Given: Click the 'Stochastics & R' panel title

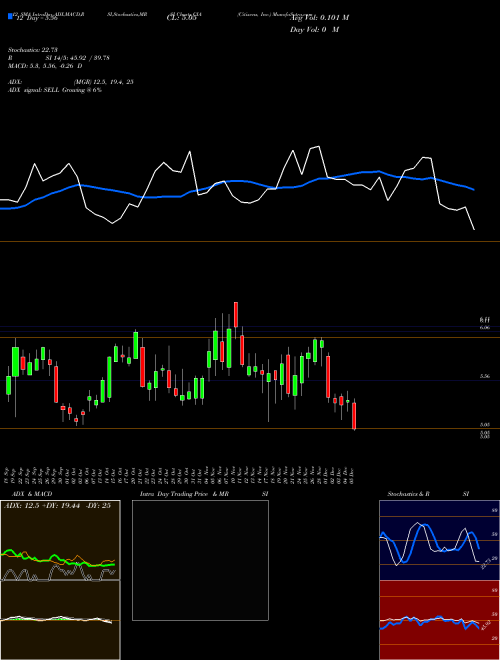Looking at the screenshot, I should pos(409,494).
